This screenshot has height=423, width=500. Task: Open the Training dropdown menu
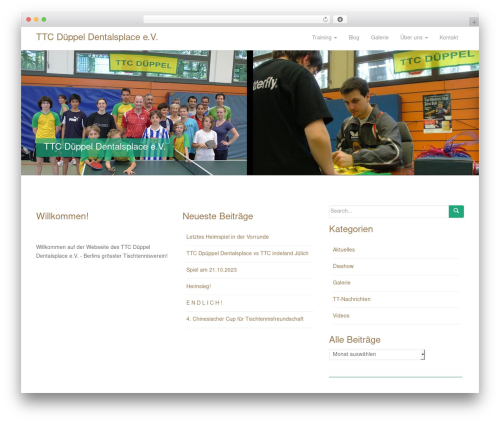pyautogui.click(x=324, y=37)
